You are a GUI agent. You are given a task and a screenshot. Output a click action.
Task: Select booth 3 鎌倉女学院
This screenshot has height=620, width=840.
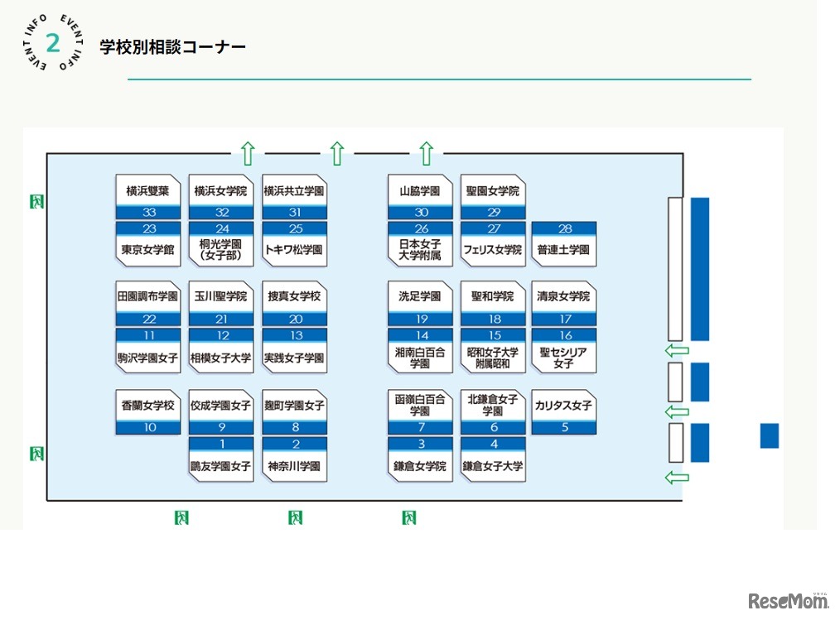(x=421, y=459)
